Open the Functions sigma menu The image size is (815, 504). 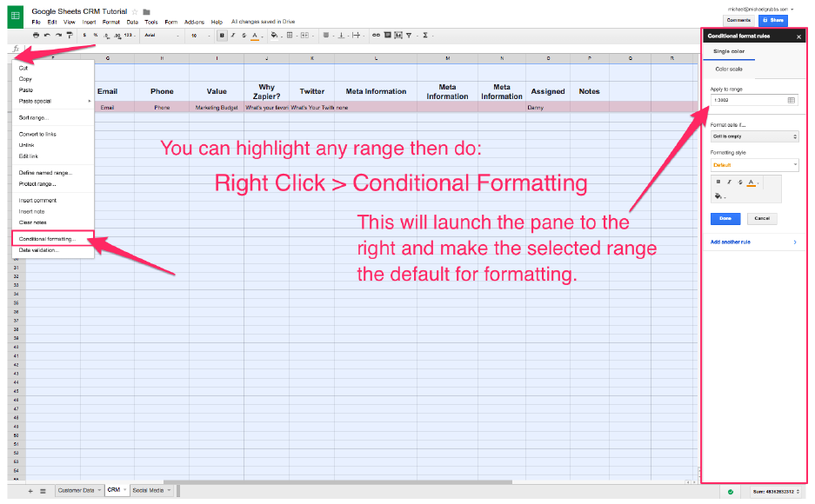coord(426,36)
